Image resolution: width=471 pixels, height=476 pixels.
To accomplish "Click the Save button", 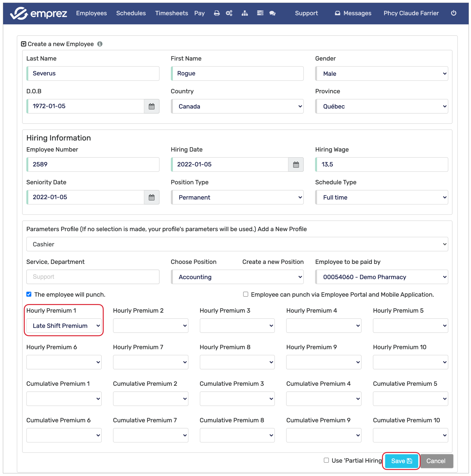I will coord(401,461).
